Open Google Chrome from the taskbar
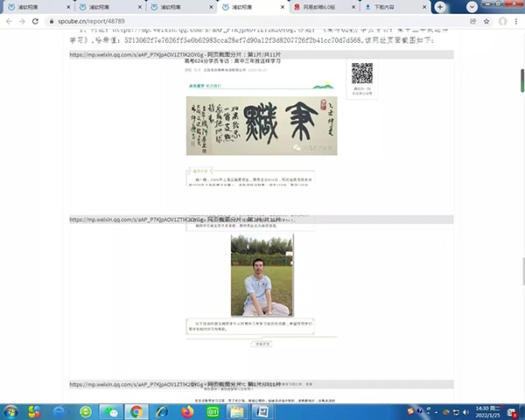This screenshot has height=420, width=525. pyautogui.click(x=136, y=410)
